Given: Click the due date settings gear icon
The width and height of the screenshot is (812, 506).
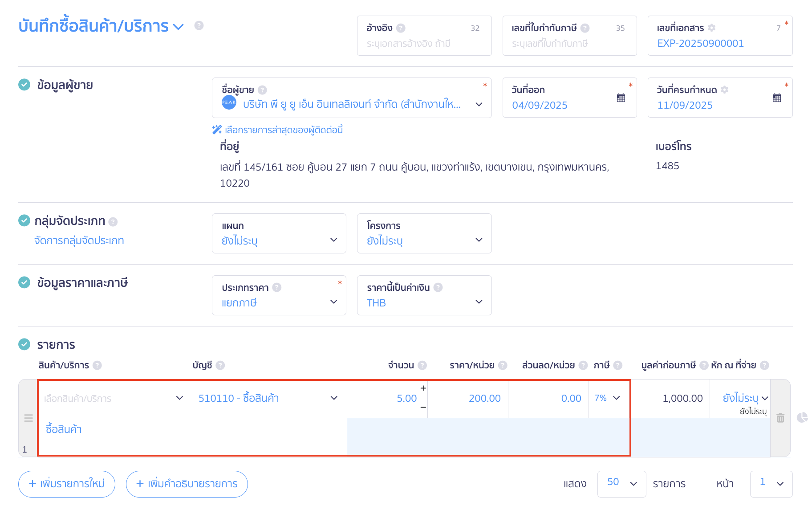Looking at the screenshot, I should pos(724,90).
